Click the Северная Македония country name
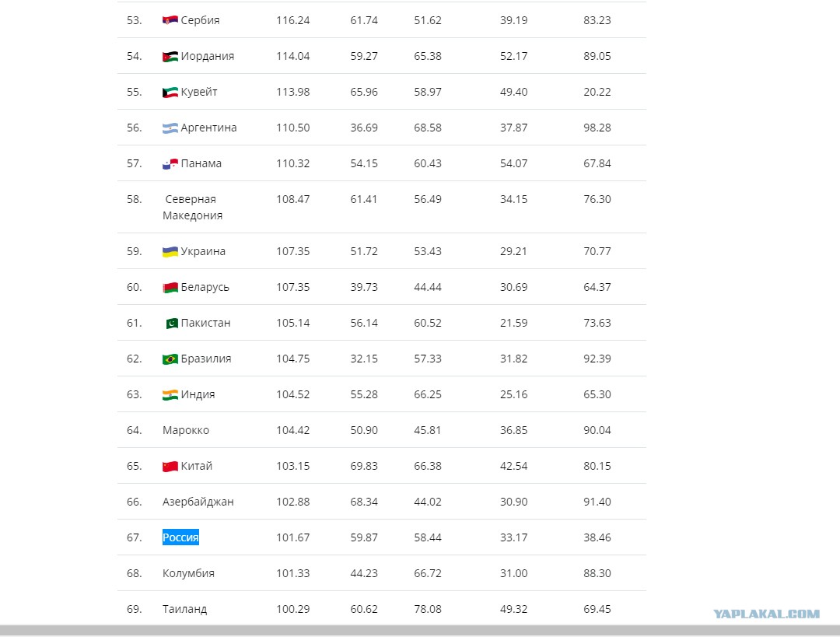Screen dimensions: 840x637 [192, 208]
